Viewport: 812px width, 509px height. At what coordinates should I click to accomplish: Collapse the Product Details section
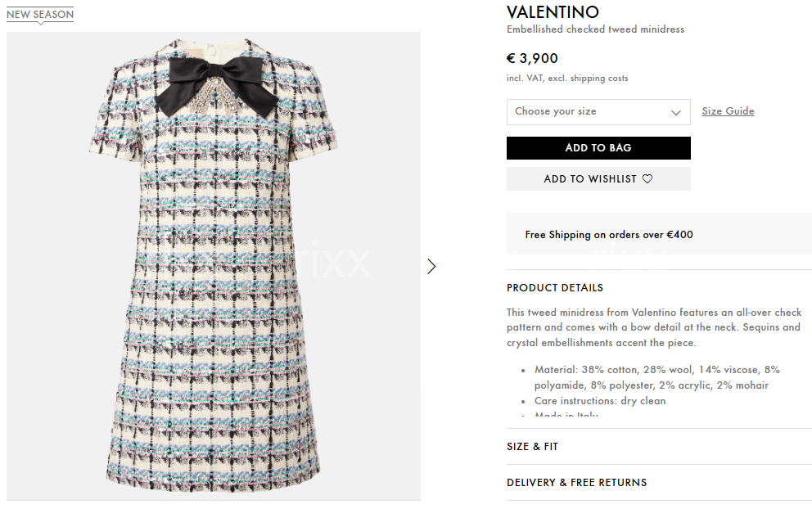point(555,288)
